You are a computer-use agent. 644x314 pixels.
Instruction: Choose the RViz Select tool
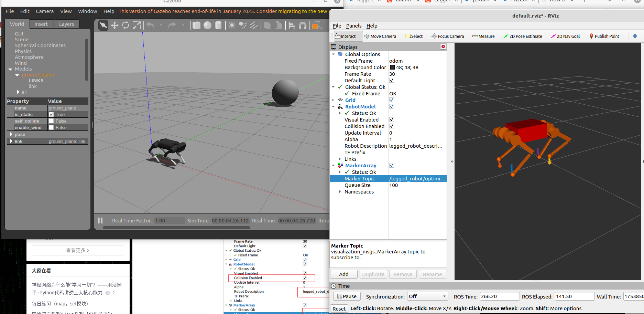coord(414,36)
